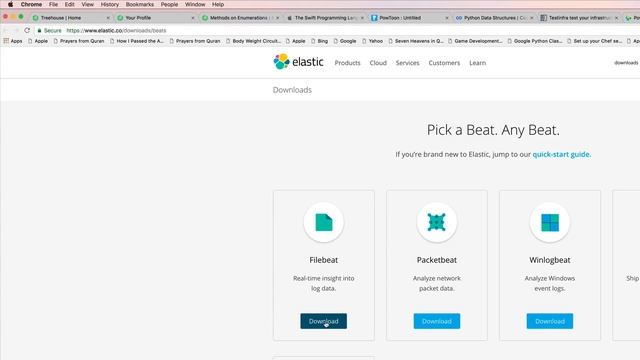This screenshot has width=640, height=360.
Task: Open 'How I Passed the A...' bookmark
Action: 137,41
